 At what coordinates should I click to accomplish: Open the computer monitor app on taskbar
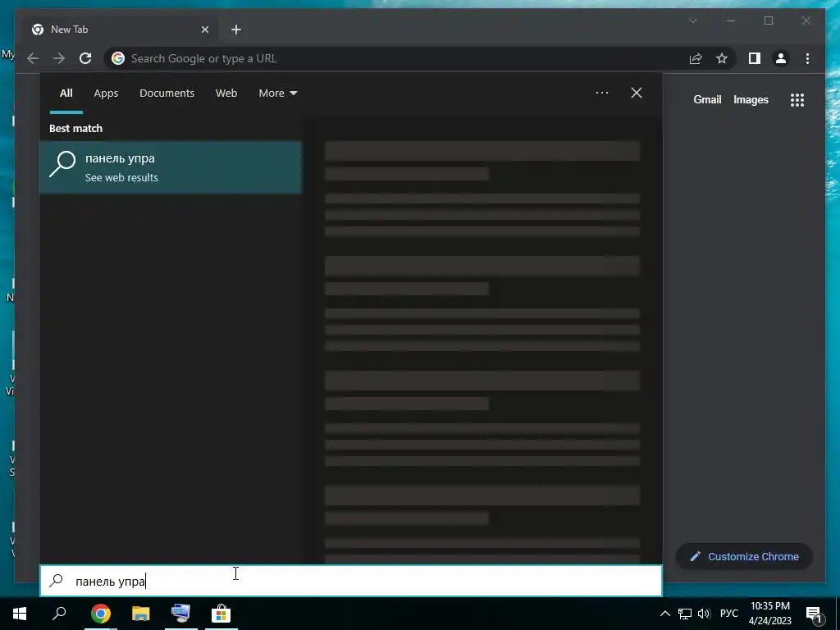click(x=180, y=614)
